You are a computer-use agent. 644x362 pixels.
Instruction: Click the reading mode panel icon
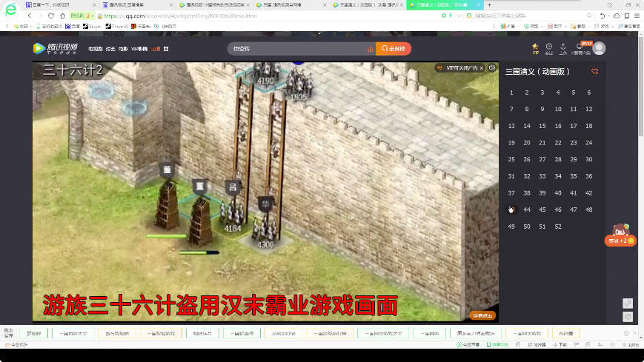(627, 16)
